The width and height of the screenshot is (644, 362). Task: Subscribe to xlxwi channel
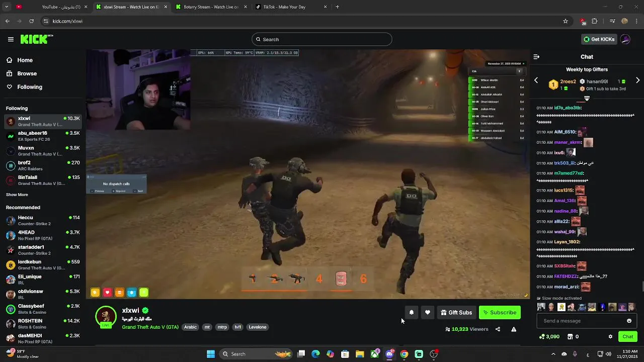tap(500, 312)
